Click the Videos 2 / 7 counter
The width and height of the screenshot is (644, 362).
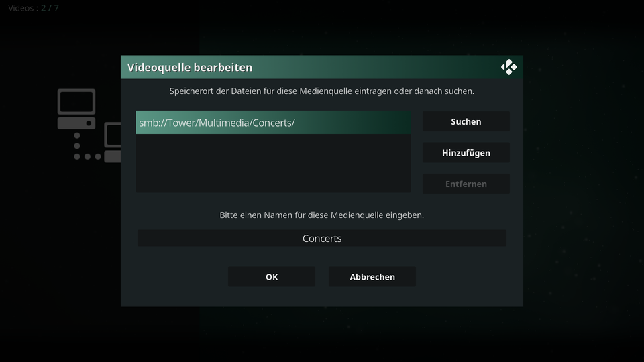pos(34,8)
